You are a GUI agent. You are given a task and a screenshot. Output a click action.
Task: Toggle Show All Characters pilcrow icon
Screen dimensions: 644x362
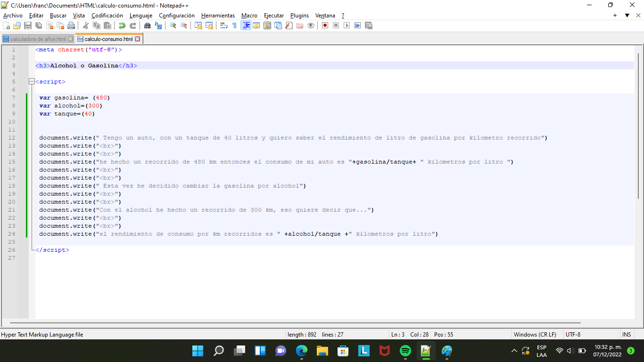235,25
